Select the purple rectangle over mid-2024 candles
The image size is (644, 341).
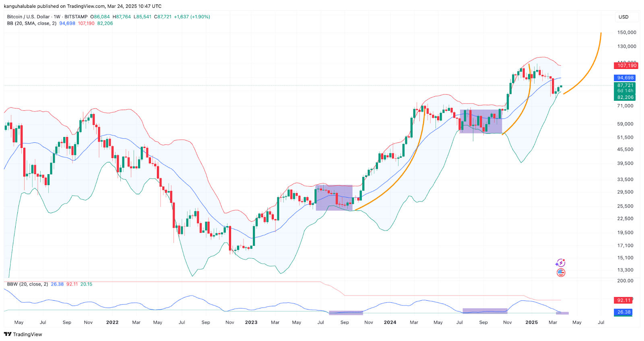[x=481, y=121]
